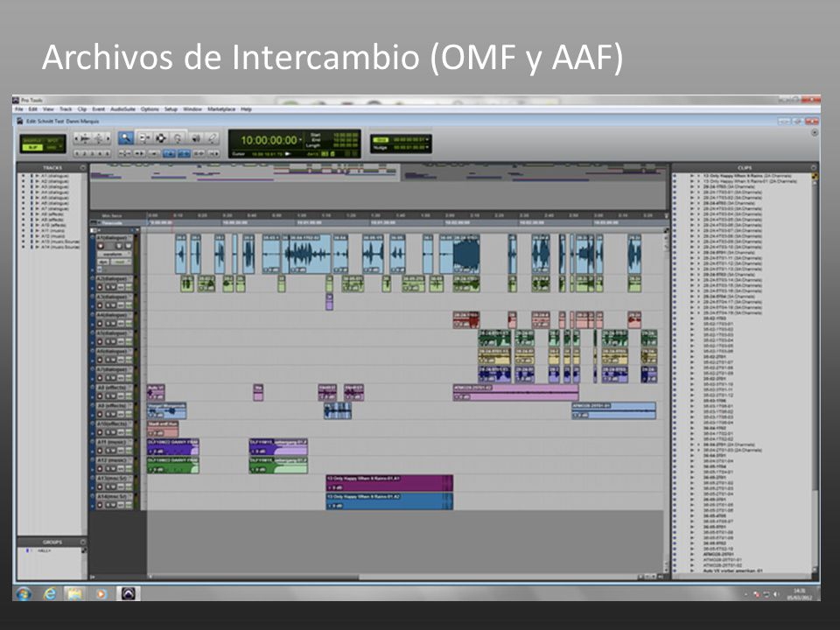Record-enable the A8 (effects) track

[x=100, y=395]
